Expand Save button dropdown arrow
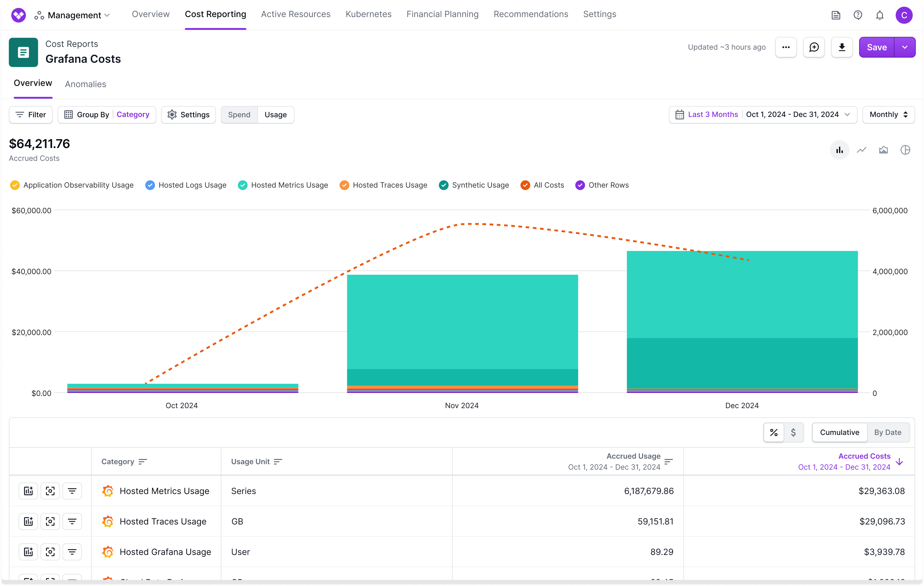 click(x=905, y=47)
